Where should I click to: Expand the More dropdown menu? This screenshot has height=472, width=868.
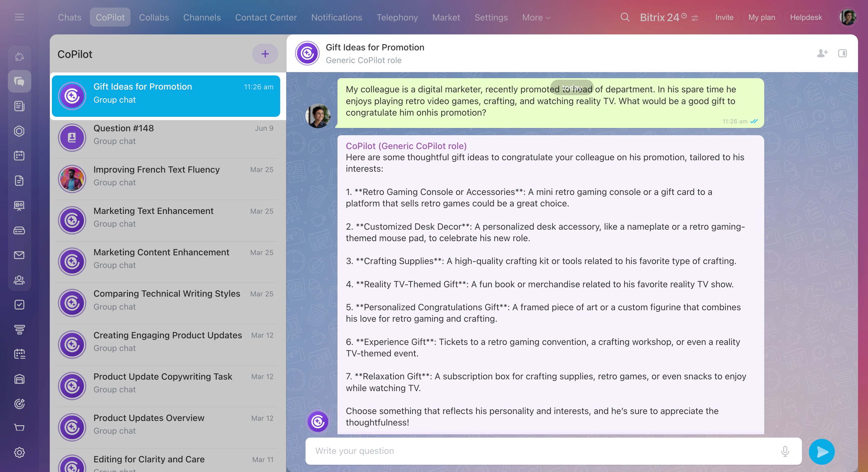click(536, 18)
